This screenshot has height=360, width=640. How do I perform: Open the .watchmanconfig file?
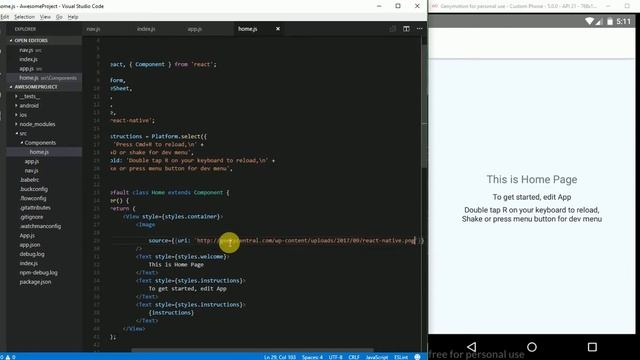(x=40, y=226)
